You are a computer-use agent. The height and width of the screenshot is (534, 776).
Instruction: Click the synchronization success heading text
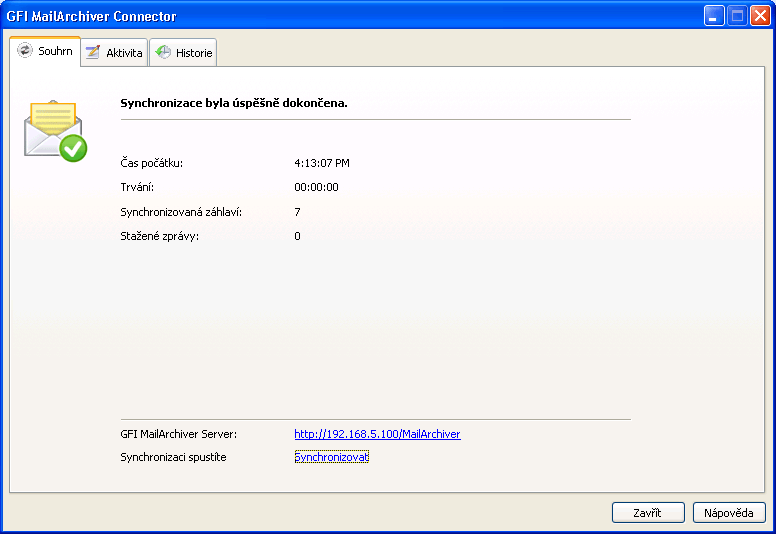click(x=234, y=103)
